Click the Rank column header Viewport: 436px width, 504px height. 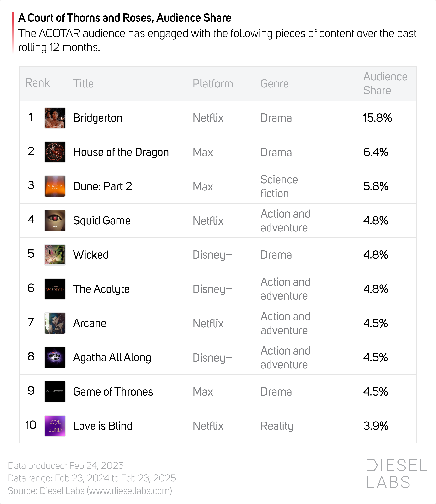pos(37,83)
